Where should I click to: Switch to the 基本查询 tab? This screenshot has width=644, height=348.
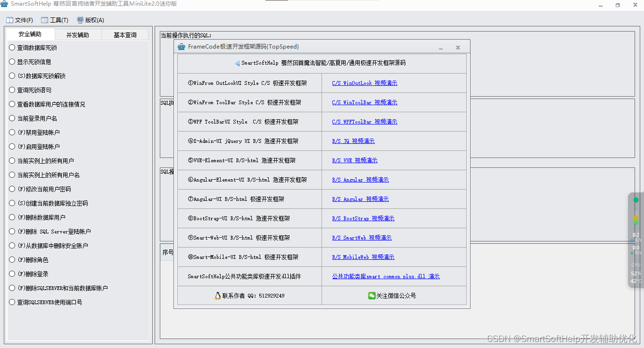coord(125,35)
